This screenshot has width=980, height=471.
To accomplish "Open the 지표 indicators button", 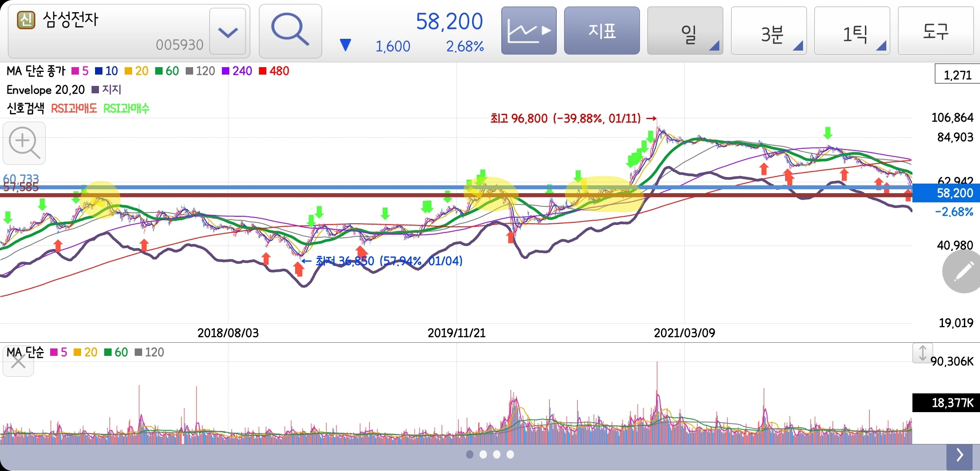I will (x=602, y=31).
